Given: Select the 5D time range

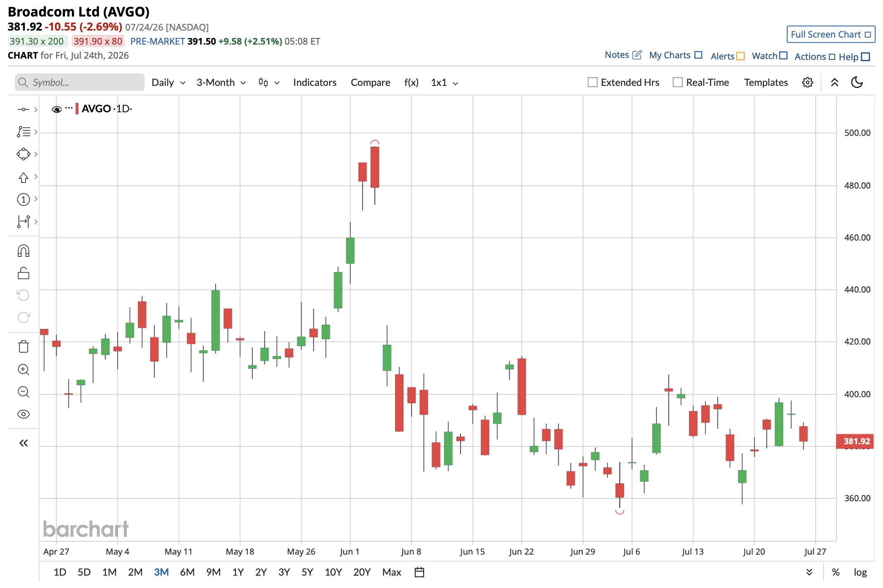Looking at the screenshot, I should pyautogui.click(x=84, y=572).
